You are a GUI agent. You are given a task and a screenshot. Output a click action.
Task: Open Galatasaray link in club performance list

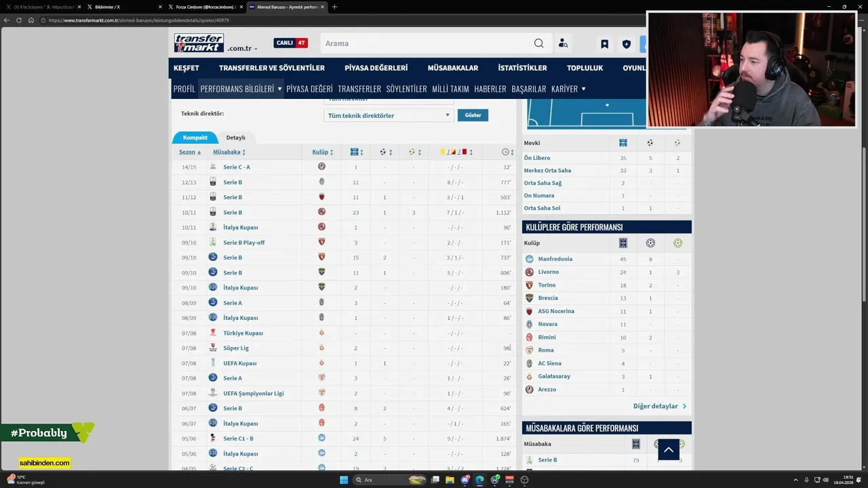point(554,376)
